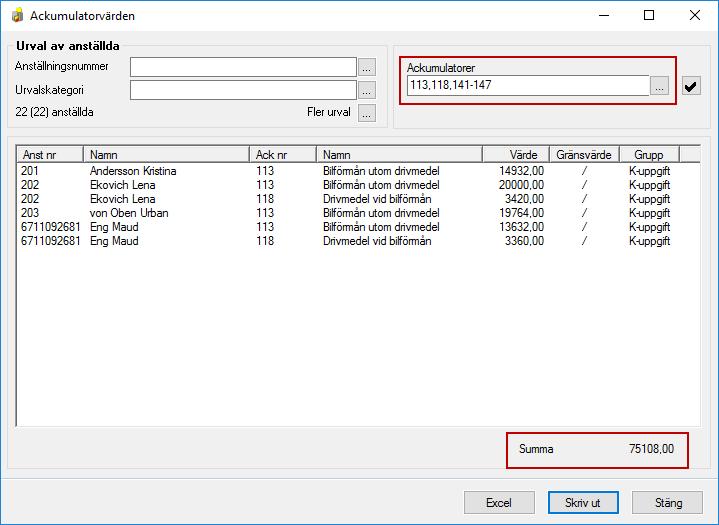This screenshot has height=525, width=719.
Task: Select Eng Maud row with value 13632,00
Action: tap(358, 227)
